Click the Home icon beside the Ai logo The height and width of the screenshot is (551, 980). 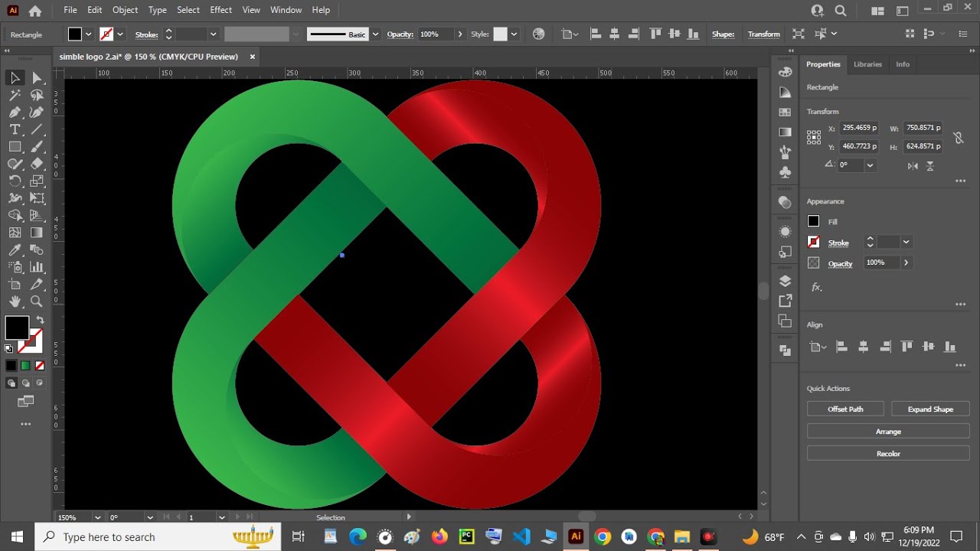35,11
